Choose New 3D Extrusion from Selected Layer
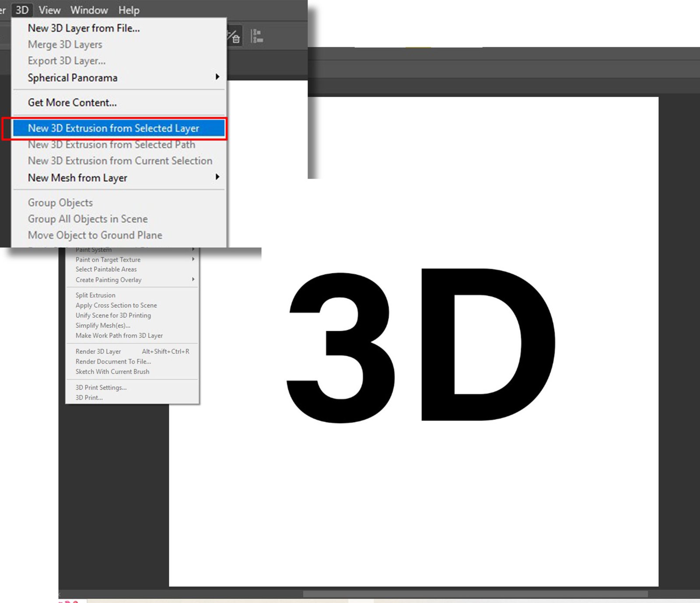 119,128
